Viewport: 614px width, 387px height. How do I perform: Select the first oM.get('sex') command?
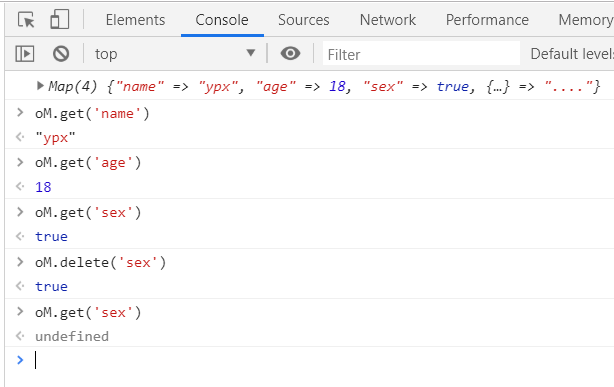(x=88, y=212)
